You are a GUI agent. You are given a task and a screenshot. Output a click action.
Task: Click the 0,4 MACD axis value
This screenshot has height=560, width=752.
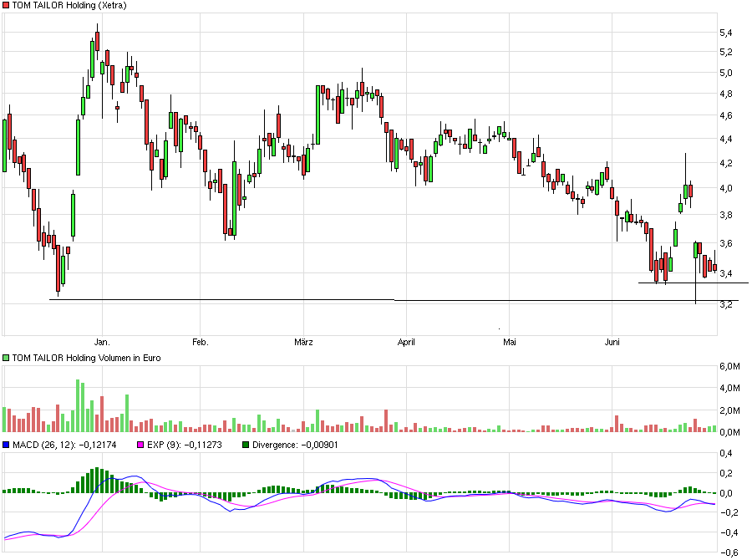tap(725, 453)
